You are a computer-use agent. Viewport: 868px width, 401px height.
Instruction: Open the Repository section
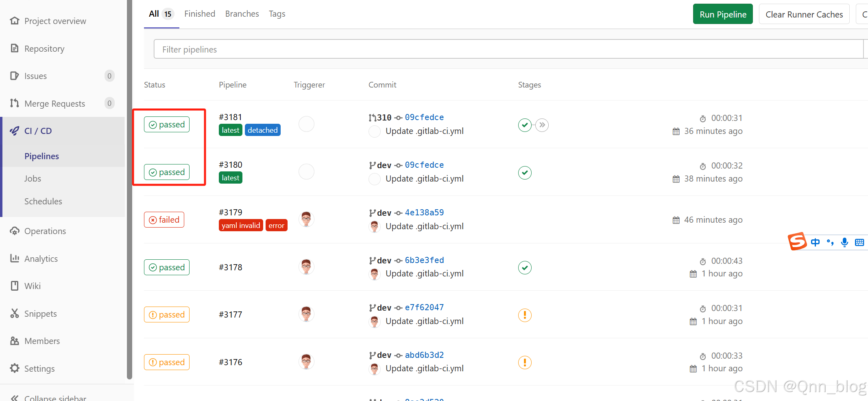[45, 48]
